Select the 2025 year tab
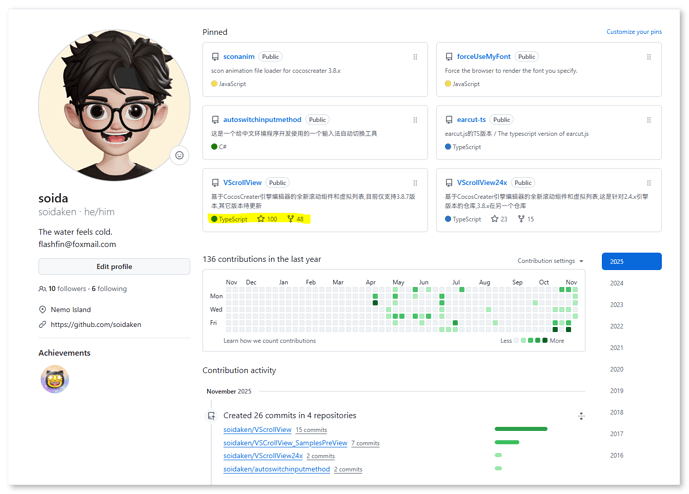 pos(631,261)
